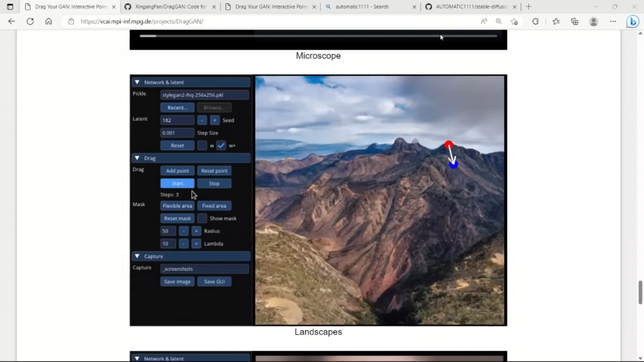The width and height of the screenshot is (644, 362).
Task: Stop the drag optimization
Action: (214, 184)
